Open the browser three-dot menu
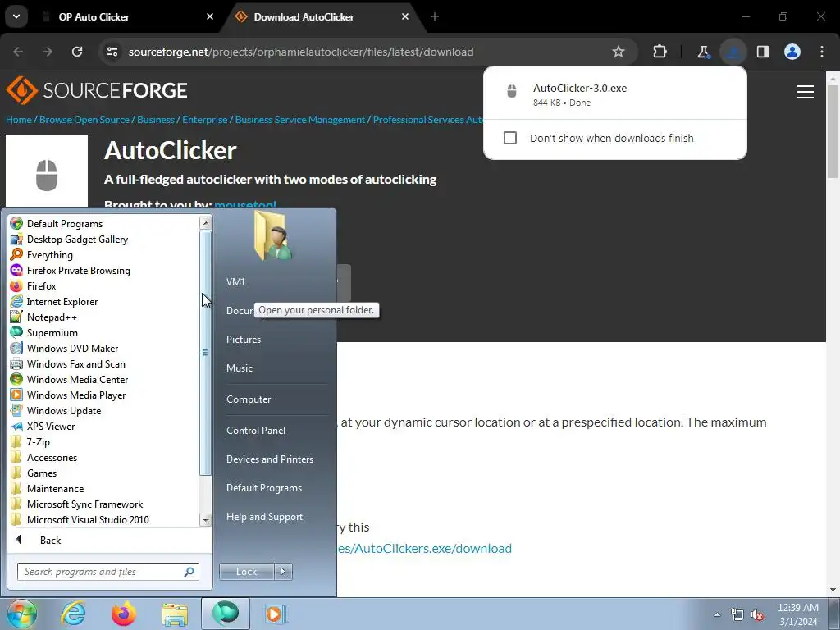The image size is (840, 630). coord(822,52)
